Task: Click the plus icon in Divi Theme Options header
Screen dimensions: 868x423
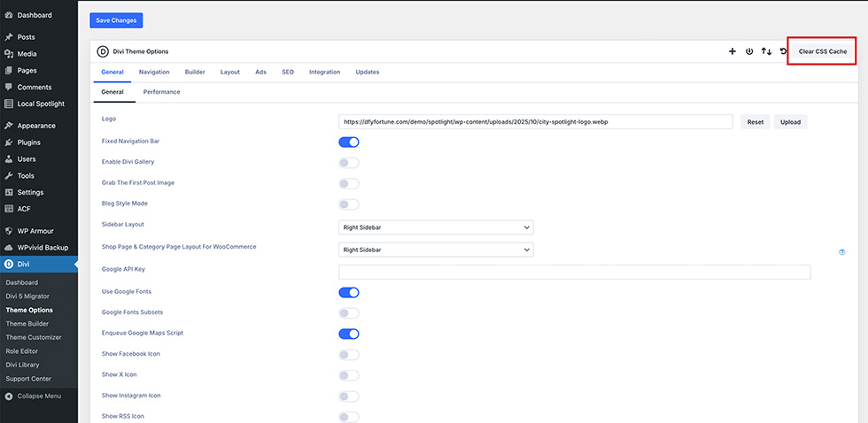Action: [732, 51]
